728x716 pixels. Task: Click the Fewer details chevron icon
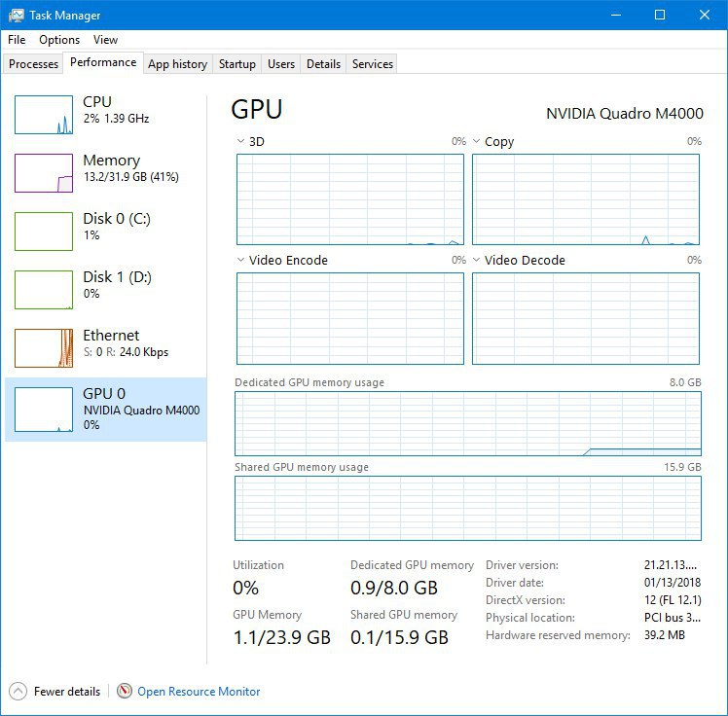[x=18, y=691]
